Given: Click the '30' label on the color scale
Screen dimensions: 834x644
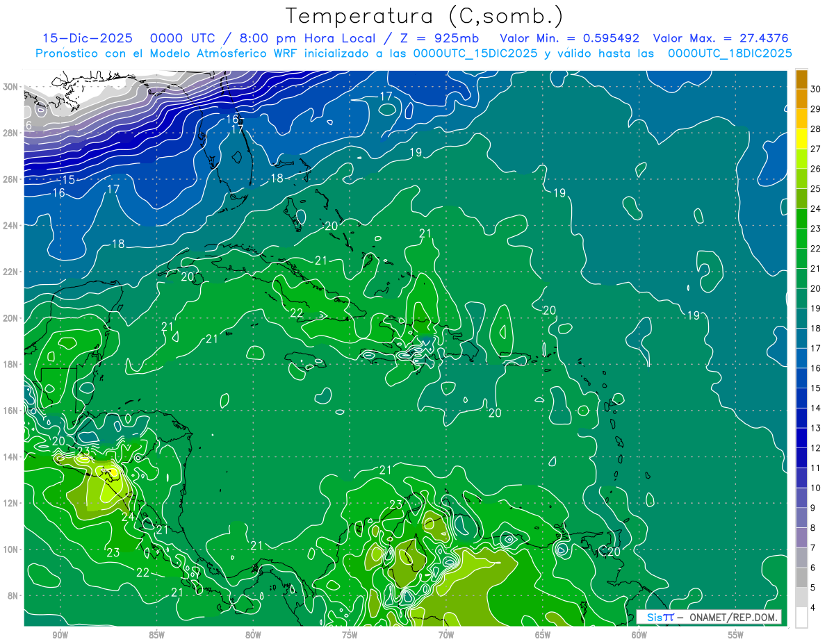Looking at the screenshot, I should click(816, 88).
